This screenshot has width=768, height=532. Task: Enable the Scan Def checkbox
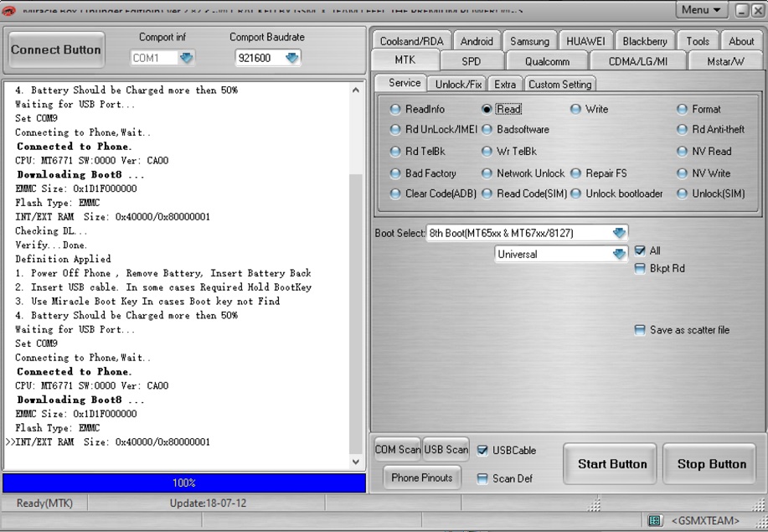point(482,478)
